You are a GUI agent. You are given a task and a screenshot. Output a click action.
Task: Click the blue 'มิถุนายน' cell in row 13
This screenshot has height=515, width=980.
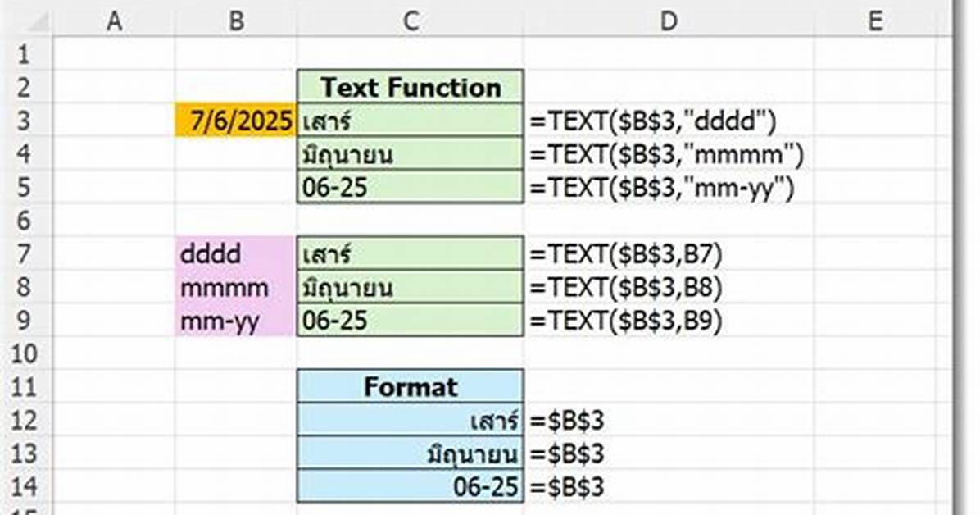[411, 453]
